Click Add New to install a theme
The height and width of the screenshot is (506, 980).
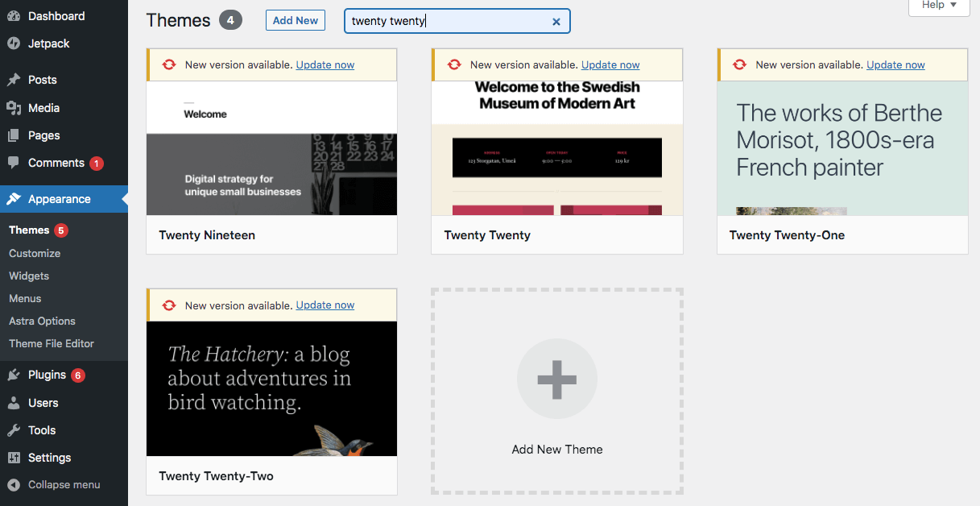point(295,20)
